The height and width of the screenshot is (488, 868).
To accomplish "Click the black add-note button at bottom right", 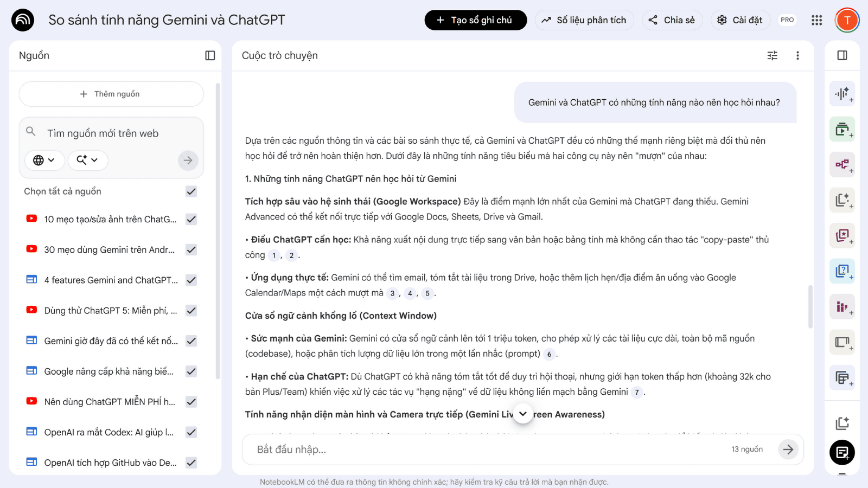I will click(x=842, y=452).
